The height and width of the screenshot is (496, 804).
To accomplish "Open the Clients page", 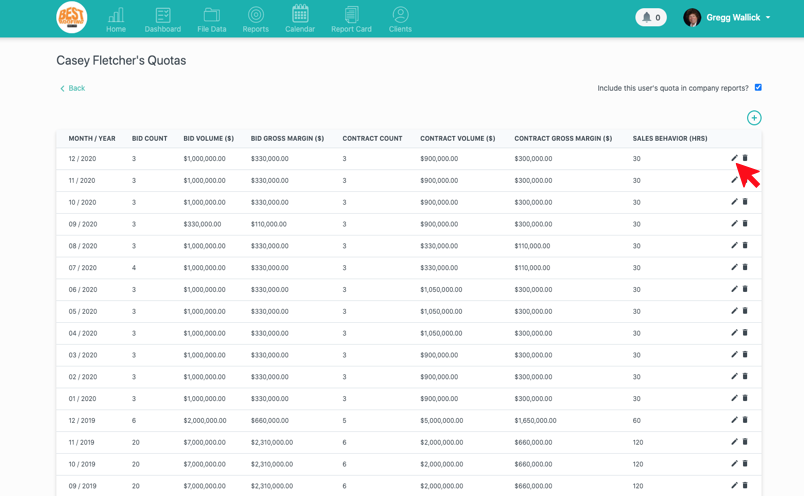I will pos(400,20).
